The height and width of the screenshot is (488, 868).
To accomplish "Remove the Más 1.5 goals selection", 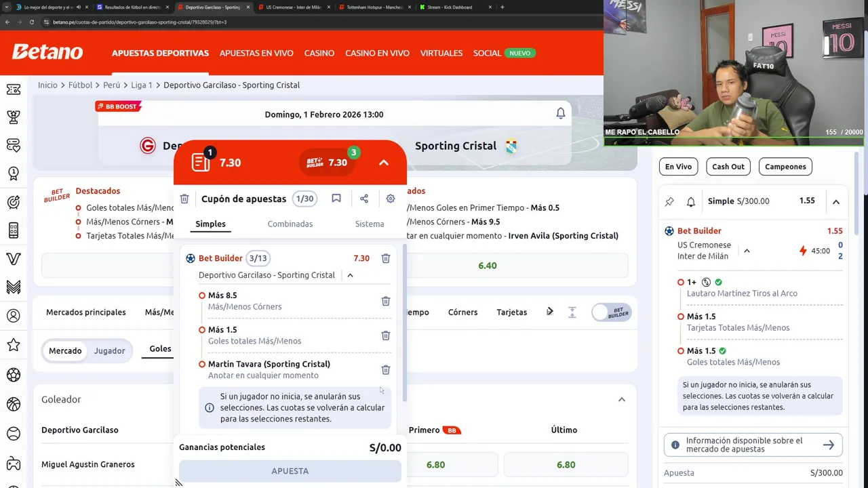I will click(386, 335).
